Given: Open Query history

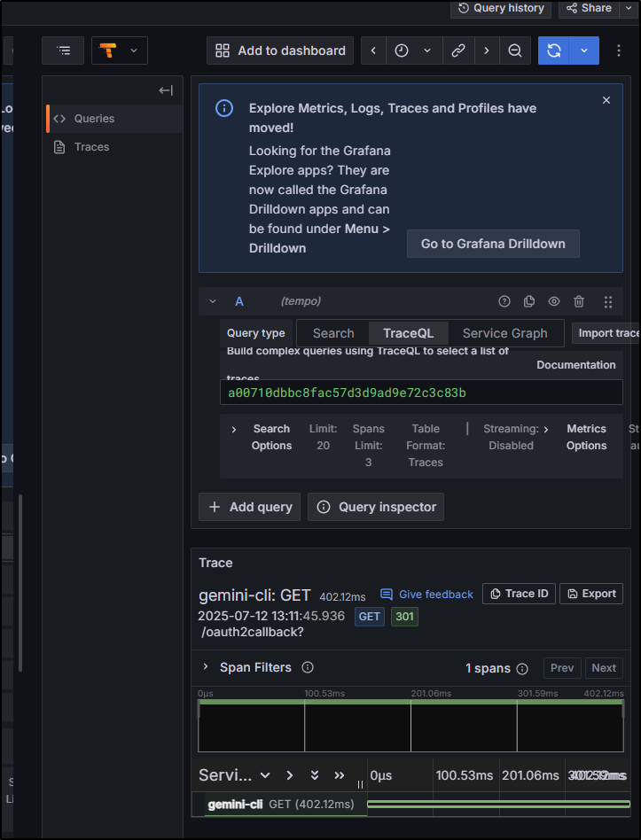Looking at the screenshot, I should [501, 8].
